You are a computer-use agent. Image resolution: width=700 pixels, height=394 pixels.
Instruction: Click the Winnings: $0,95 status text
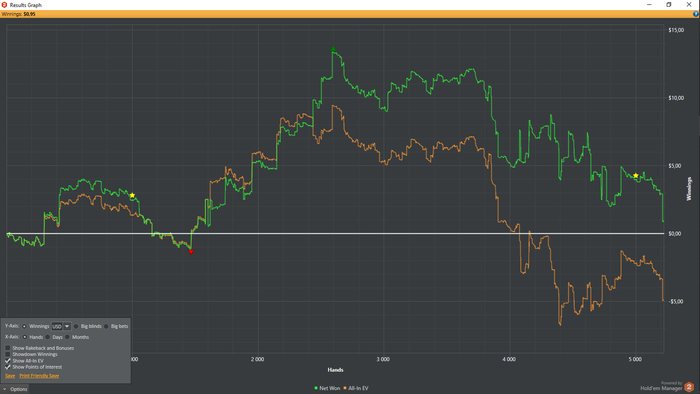[18, 14]
